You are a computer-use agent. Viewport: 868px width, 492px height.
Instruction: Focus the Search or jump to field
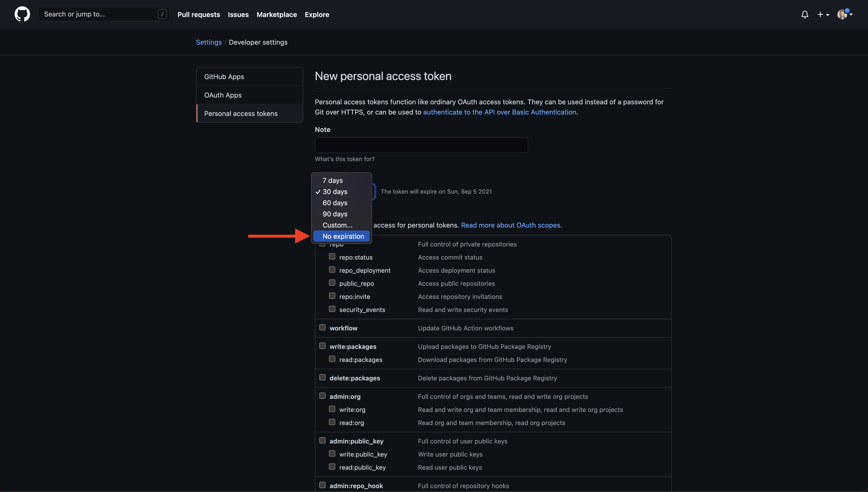104,14
